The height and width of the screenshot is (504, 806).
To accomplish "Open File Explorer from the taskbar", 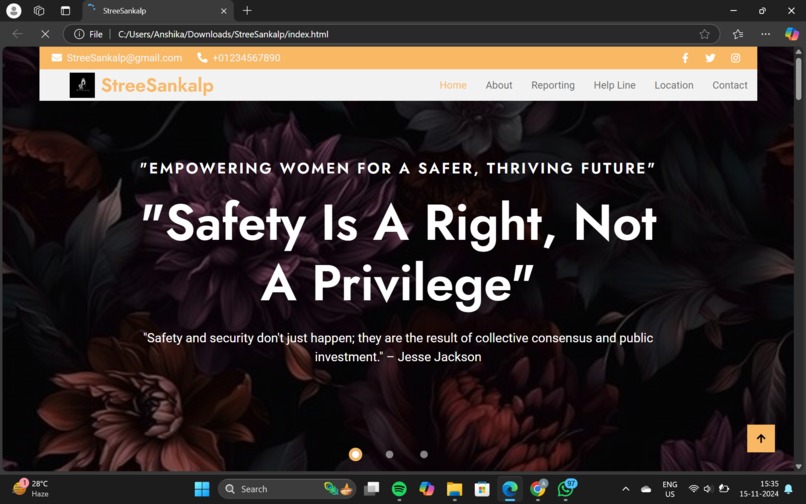I will (454, 489).
